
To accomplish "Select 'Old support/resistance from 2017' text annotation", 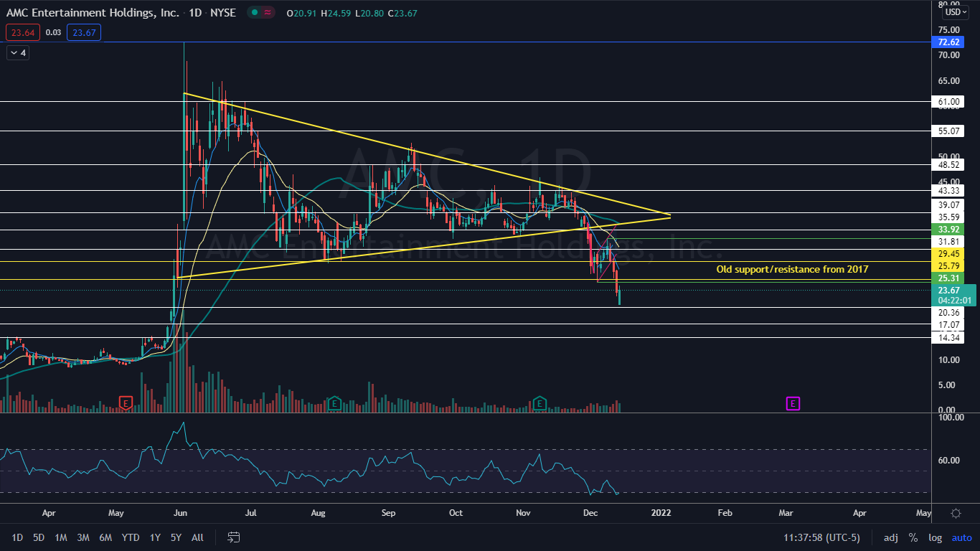I will pos(792,269).
